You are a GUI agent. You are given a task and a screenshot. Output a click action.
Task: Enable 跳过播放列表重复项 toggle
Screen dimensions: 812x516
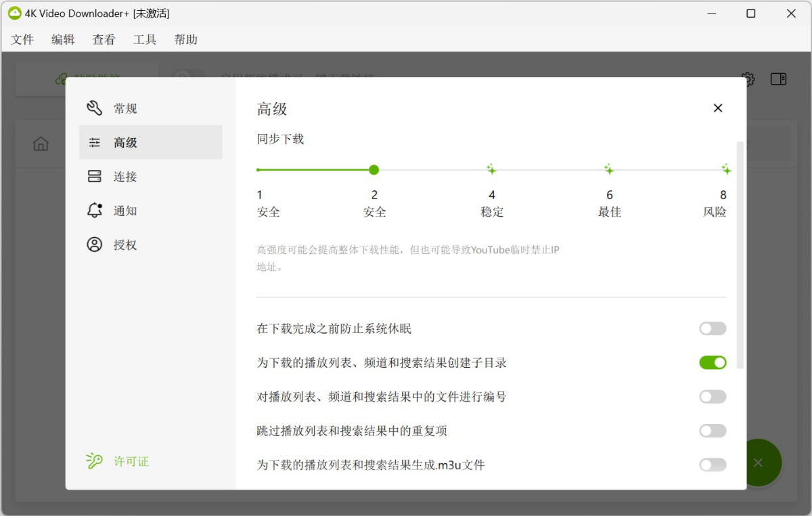coord(713,431)
